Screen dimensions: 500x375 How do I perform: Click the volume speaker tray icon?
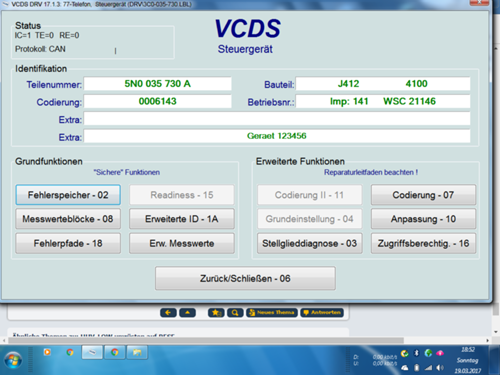tap(440, 368)
